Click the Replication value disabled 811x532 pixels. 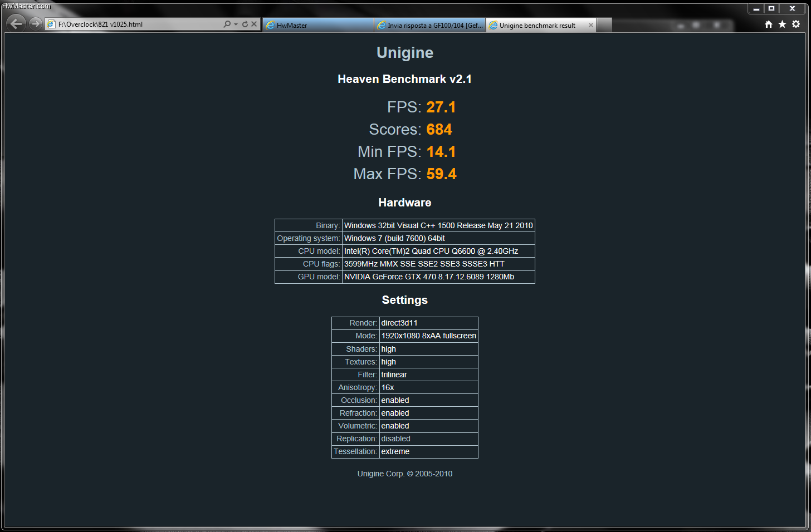coord(428,439)
